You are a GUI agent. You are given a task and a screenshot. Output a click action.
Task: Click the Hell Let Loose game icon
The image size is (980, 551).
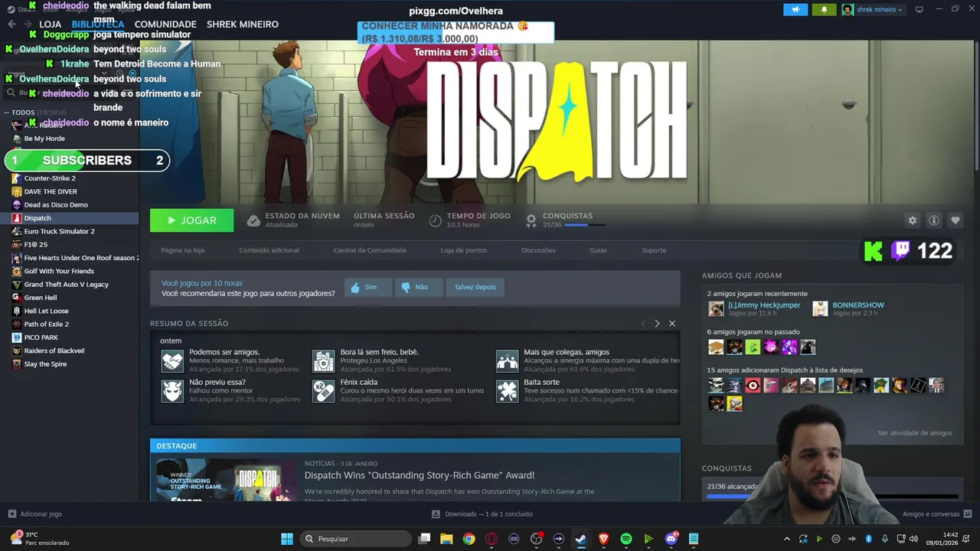(x=17, y=311)
